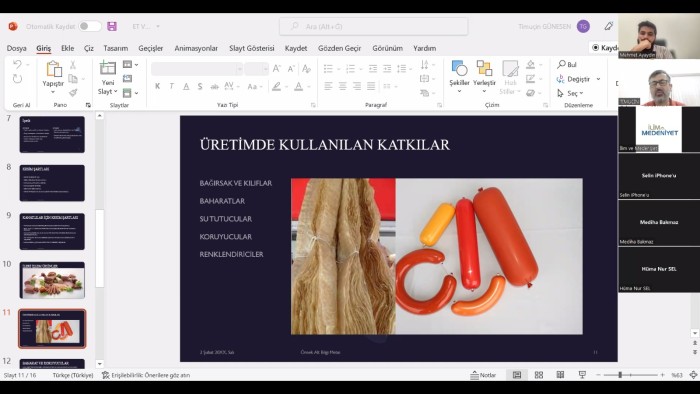The image size is (700, 394).
Task: Click the zoom slider handle
Action: click(620, 375)
